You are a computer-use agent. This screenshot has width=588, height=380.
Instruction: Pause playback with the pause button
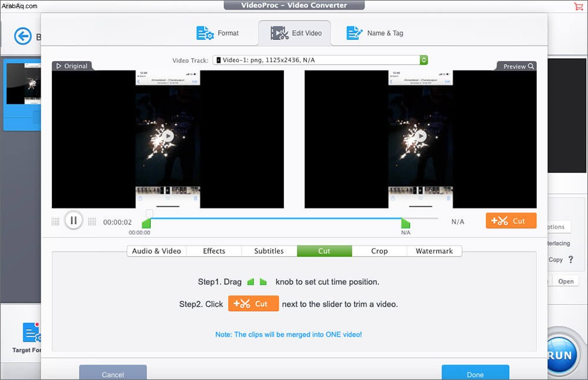pyautogui.click(x=73, y=221)
